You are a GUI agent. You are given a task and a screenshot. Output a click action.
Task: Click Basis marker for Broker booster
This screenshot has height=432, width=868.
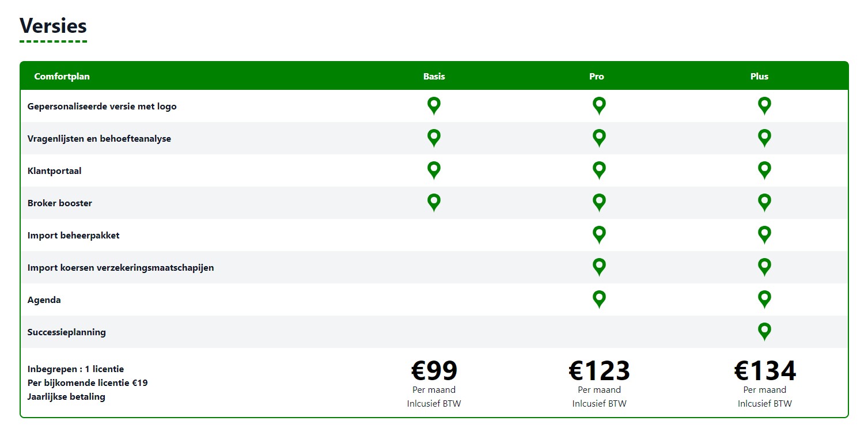click(x=434, y=203)
